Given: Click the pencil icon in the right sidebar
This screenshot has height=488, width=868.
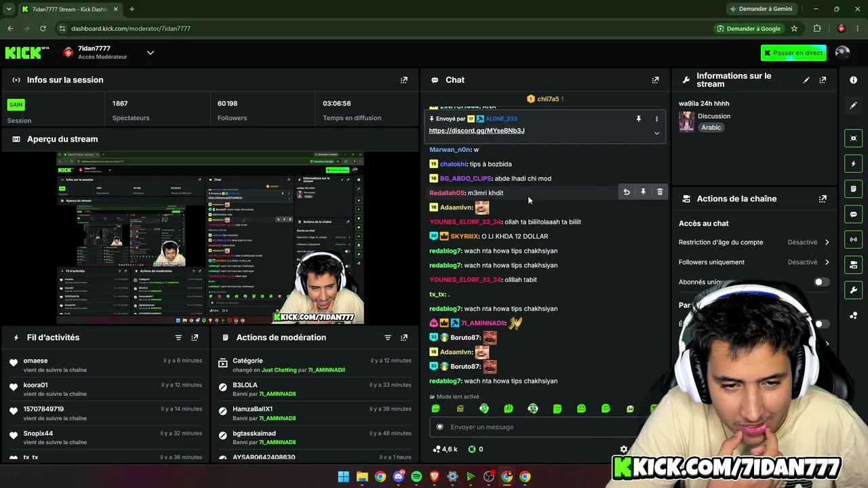Looking at the screenshot, I should [853, 106].
